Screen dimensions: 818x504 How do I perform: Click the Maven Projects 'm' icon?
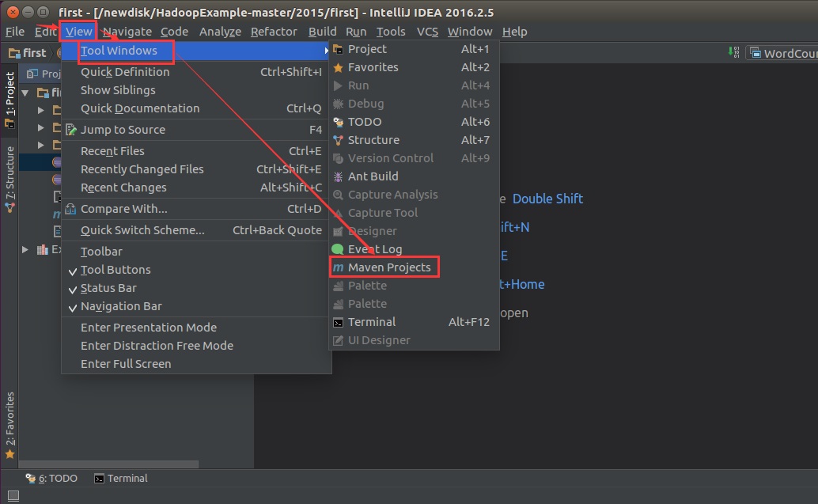point(338,267)
